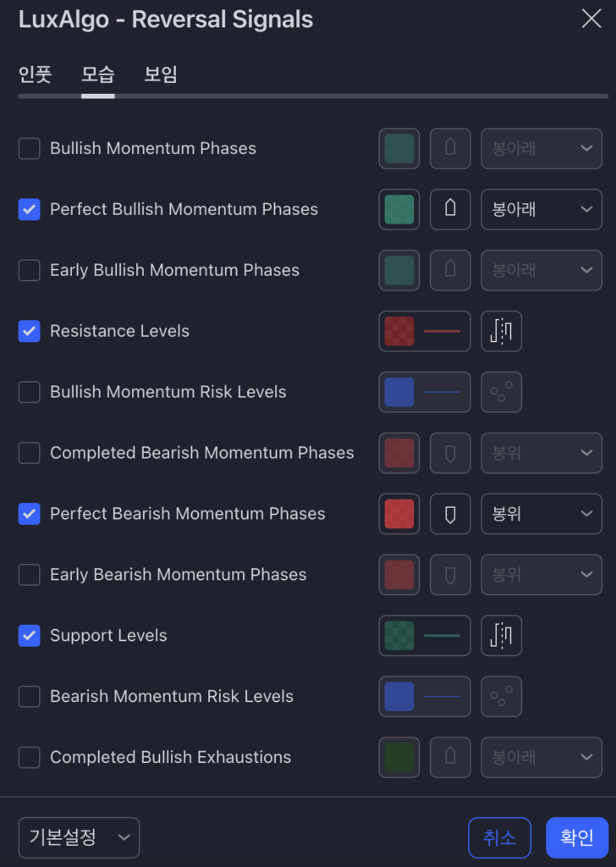Click Perfect Bullish Momentum Phases label-up shape icon
The image size is (616, 867).
pyautogui.click(x=451, y=209)
